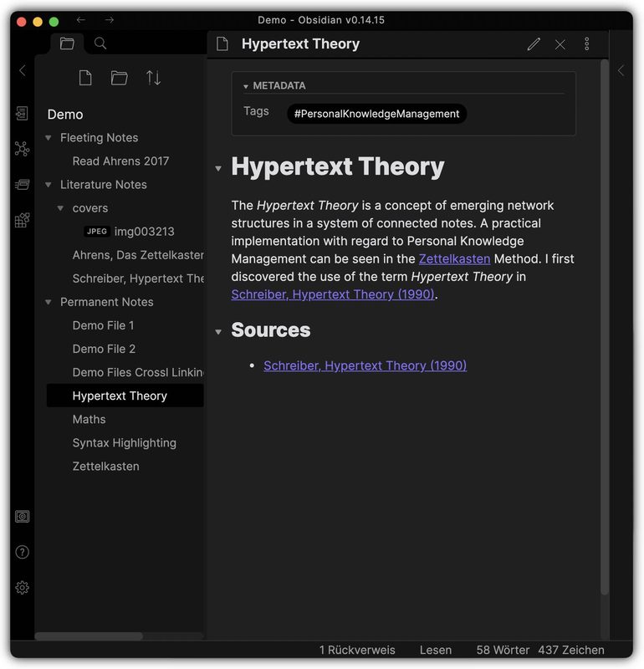Navigate forward with the arrow

[x=110, y=19]
